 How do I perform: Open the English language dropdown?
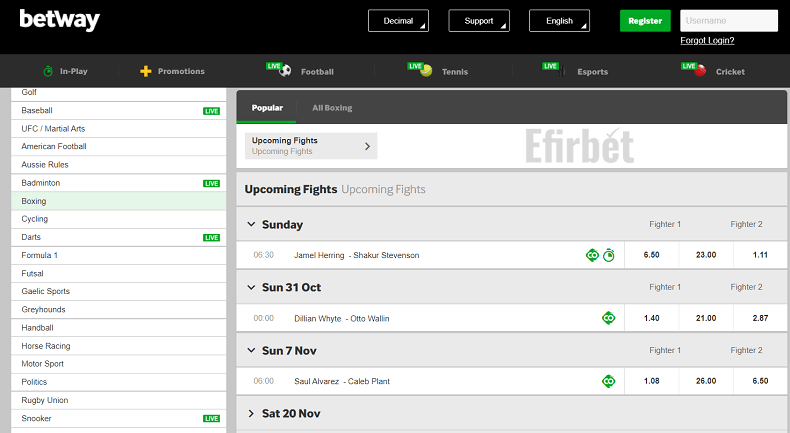coord(559,21)
